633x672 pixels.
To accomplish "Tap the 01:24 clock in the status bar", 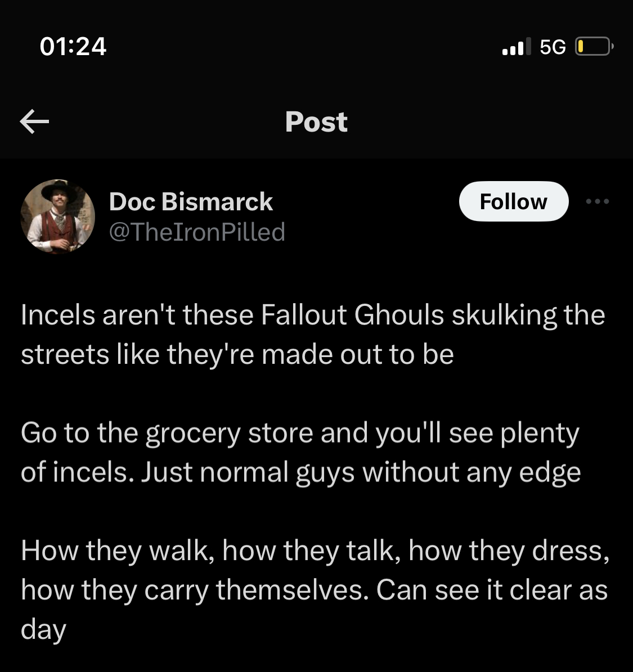I will [73, 46].
